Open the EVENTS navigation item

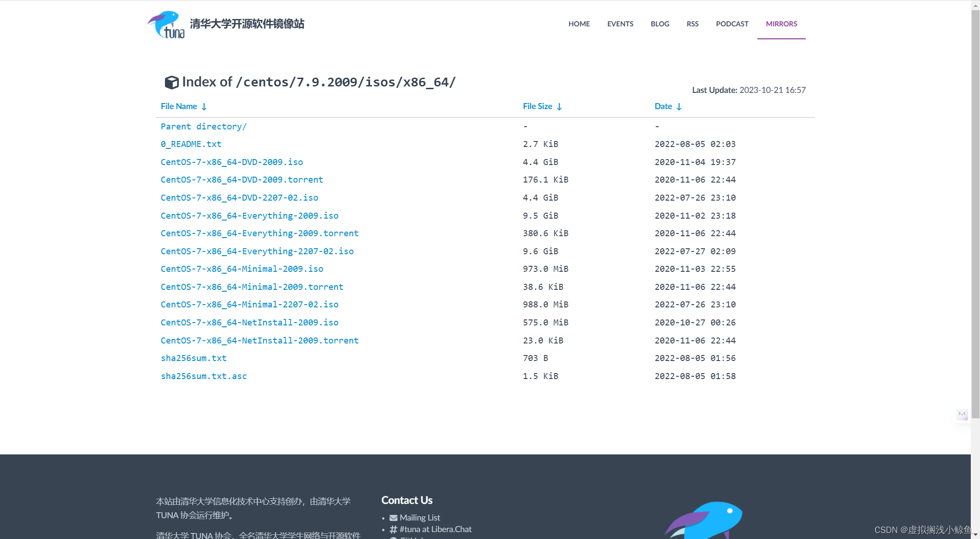(x=620, y=24)
